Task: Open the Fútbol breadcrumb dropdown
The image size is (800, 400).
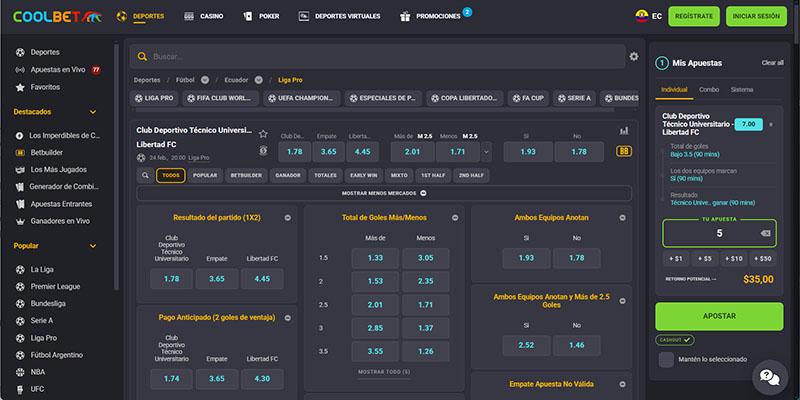Action: coord(205,80)
